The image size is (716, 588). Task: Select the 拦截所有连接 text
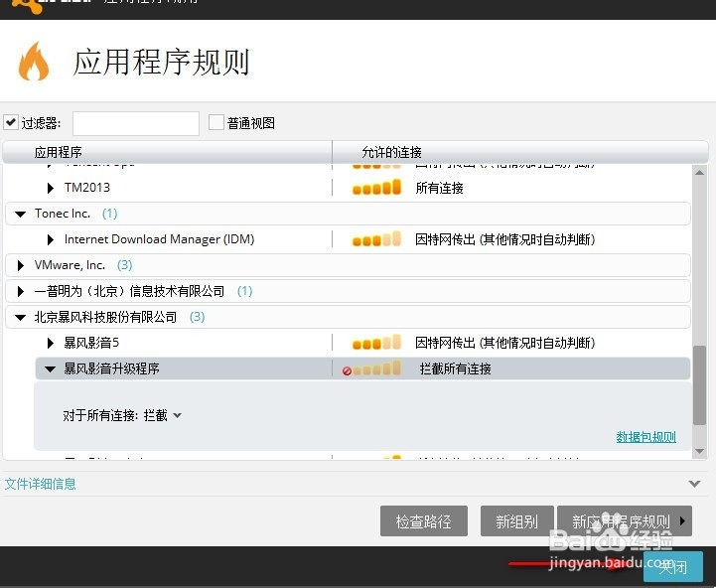coord(455,368)
